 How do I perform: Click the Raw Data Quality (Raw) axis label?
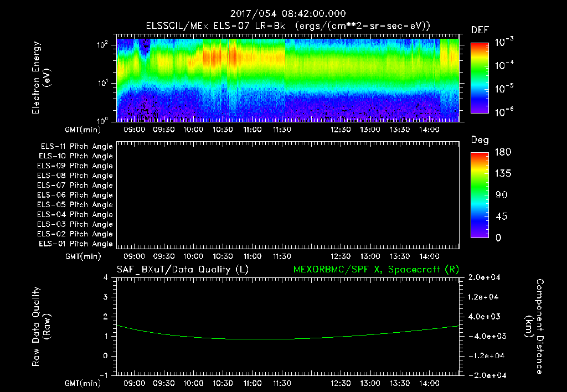41,326
